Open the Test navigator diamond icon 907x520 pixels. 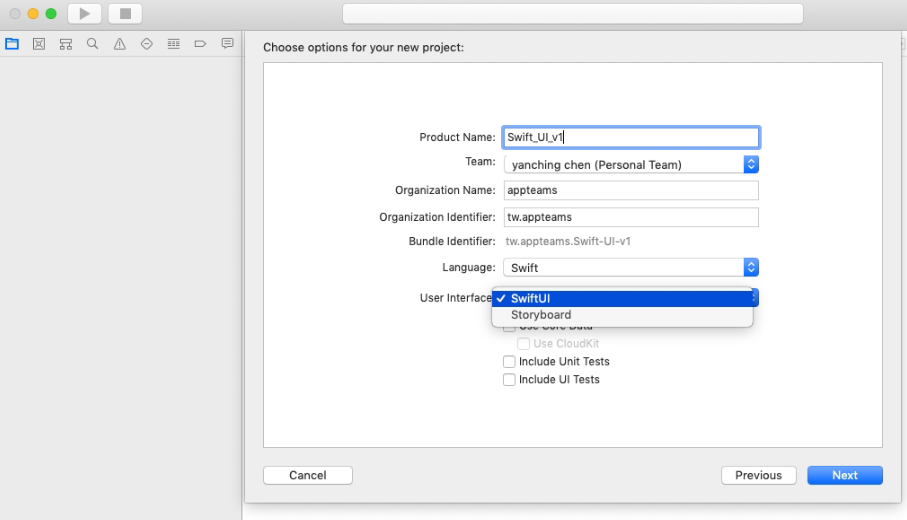pyautogui.click(x=147, y=44)
